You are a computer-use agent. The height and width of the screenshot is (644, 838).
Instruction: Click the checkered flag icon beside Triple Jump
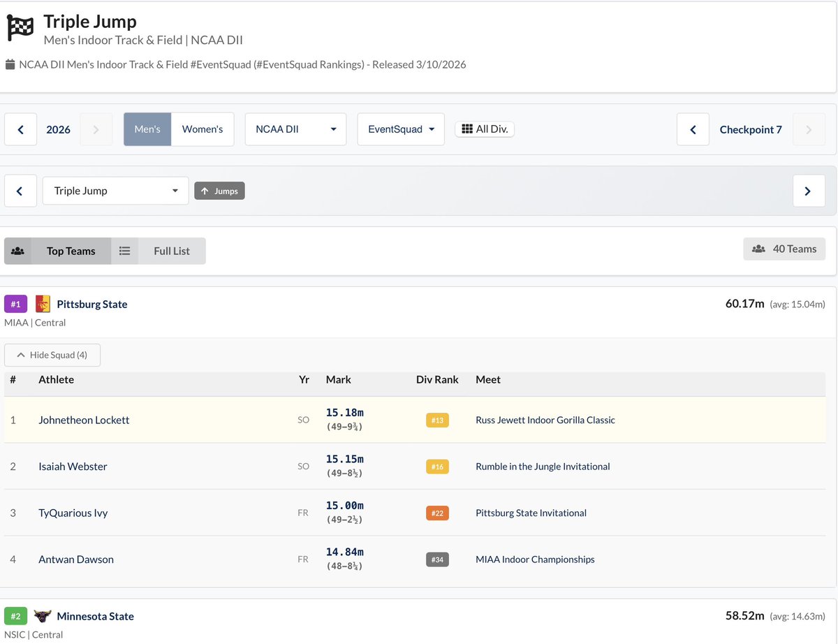tap(20, 29)
